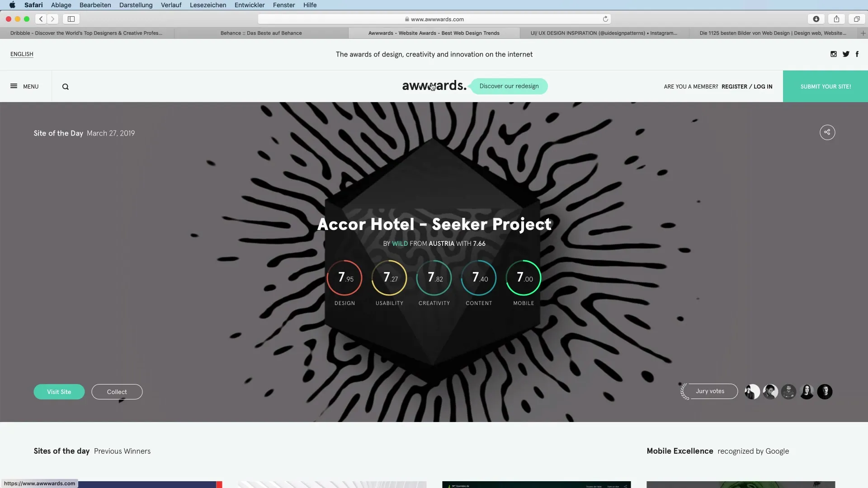This screenshot has height=488, width=868.
Task: Click REGISTER link
Action: (x=734, y=87)
